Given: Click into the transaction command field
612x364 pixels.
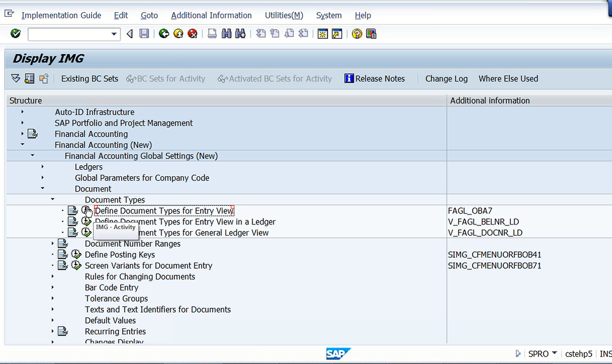Looking at the screenshot, I should pyautogui.click(x=69, y=34).
